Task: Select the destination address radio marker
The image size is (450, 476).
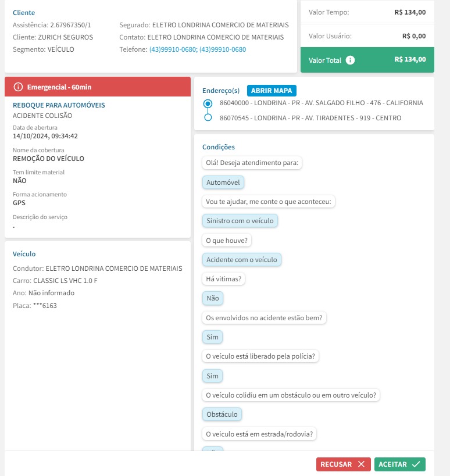Action: point(208,118)
